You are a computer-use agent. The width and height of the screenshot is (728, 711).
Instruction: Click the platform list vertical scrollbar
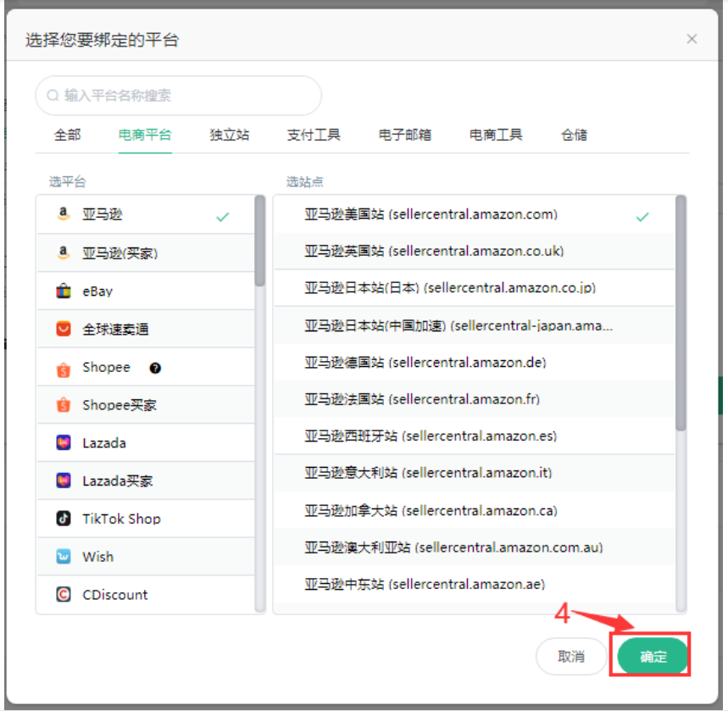click(x=259, y=242)
